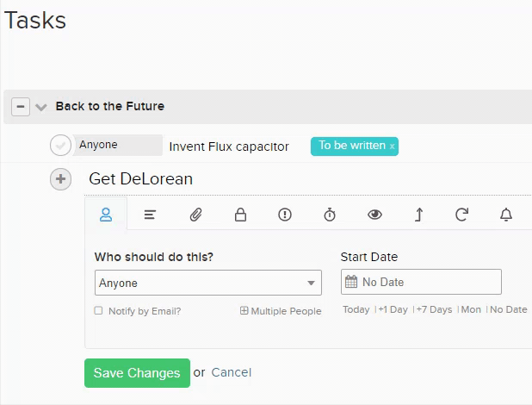The width and height of the screenshot is (532, 405).
Task: Open the Who should do this dropdown
Action: tap(208, 283)
